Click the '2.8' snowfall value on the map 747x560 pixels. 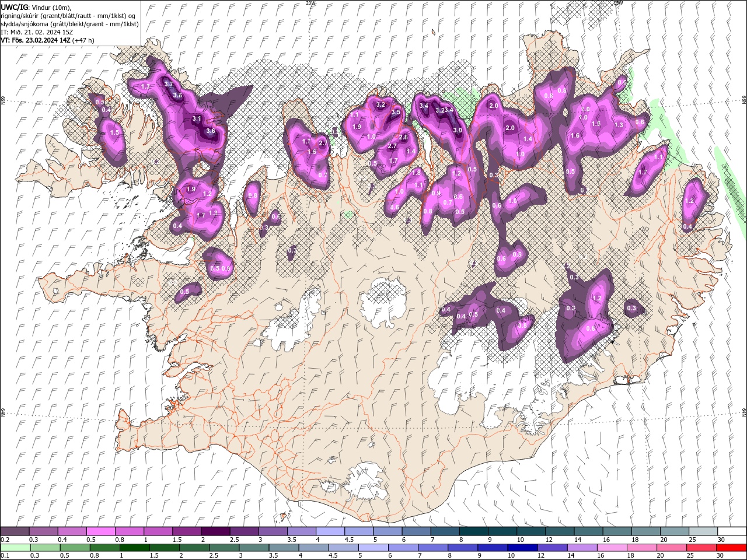[403, 137]
